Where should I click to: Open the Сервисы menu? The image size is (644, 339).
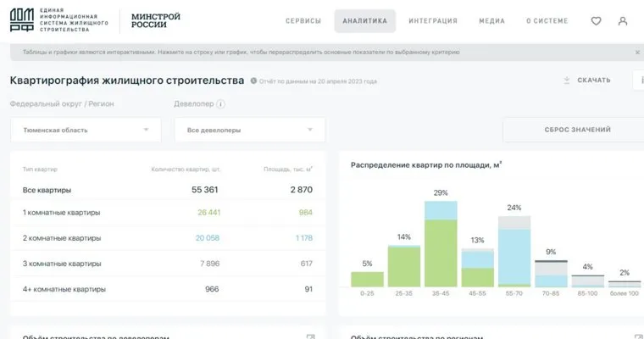(303, 21)
